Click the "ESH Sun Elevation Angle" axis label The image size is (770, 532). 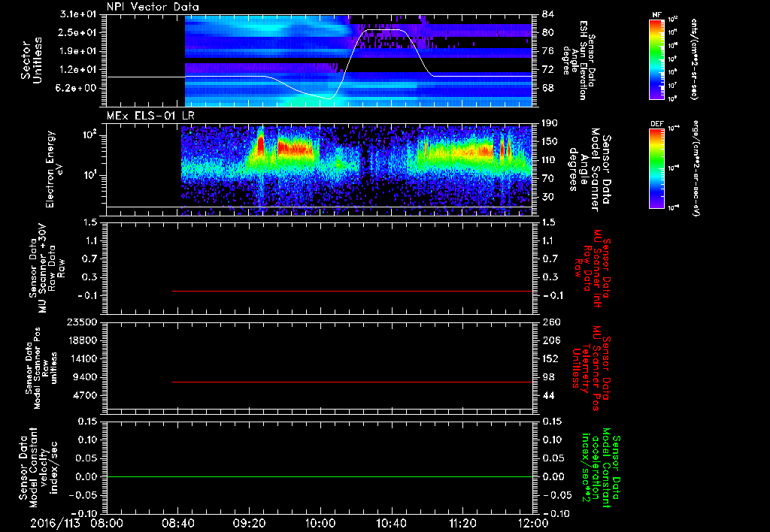pos(578,60)
